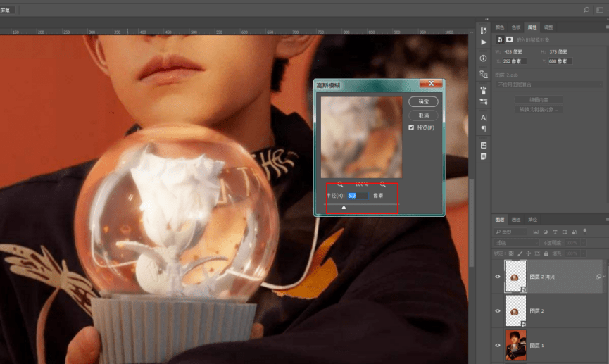Filter layers by shape layer type
The image size is (609, 364).
(565, 232)
